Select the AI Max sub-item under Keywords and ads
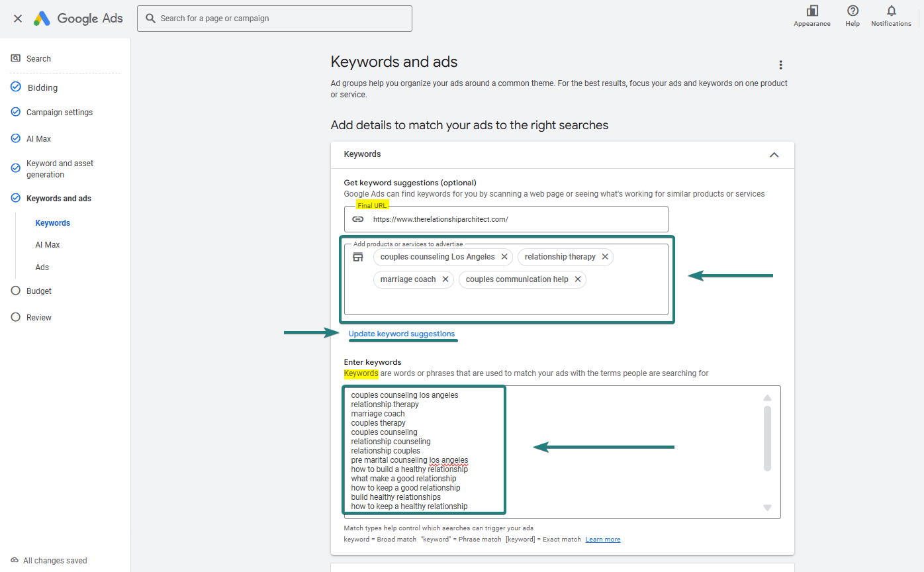This screenshot has width=924, height=572. (x=48, y=245)
